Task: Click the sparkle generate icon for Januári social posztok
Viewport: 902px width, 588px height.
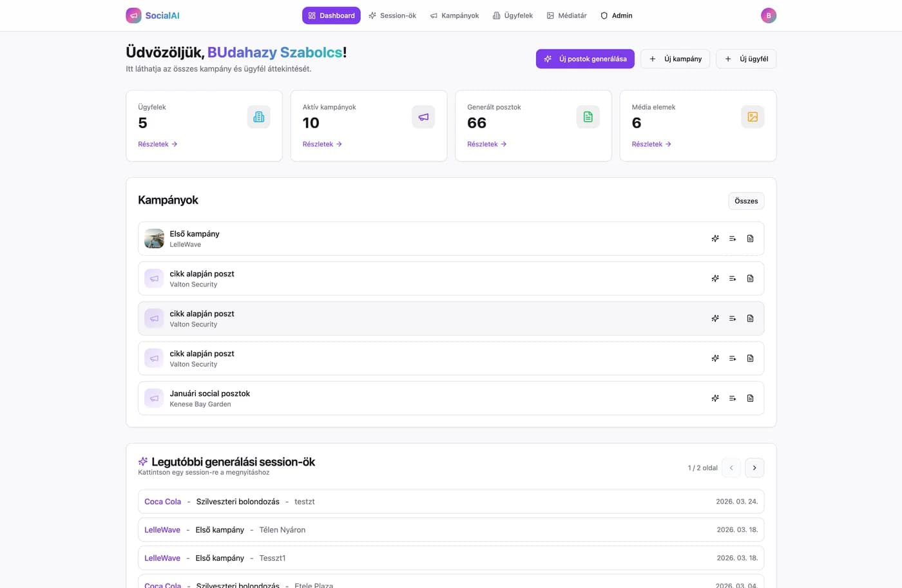Action: pos(715,399)
